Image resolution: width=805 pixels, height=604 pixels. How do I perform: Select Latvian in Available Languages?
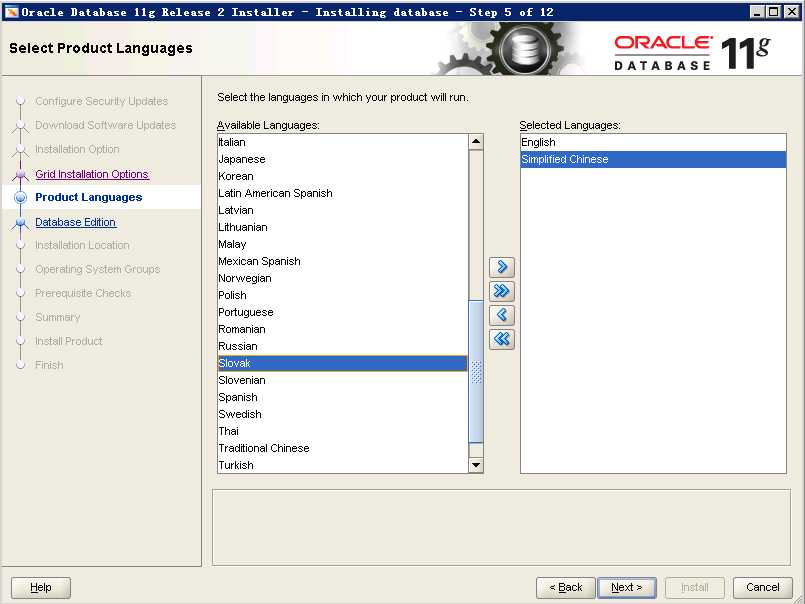pos(342,210)
